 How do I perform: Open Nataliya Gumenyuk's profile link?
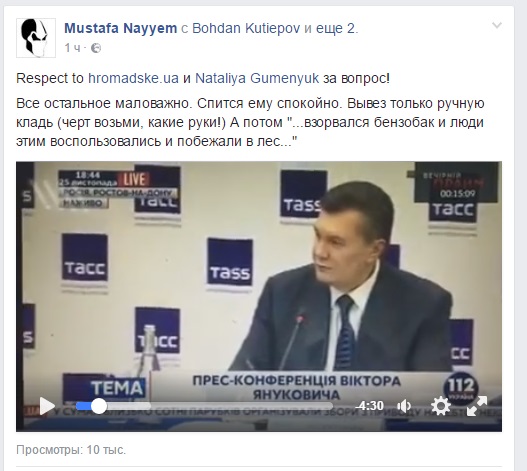point(257,78)
